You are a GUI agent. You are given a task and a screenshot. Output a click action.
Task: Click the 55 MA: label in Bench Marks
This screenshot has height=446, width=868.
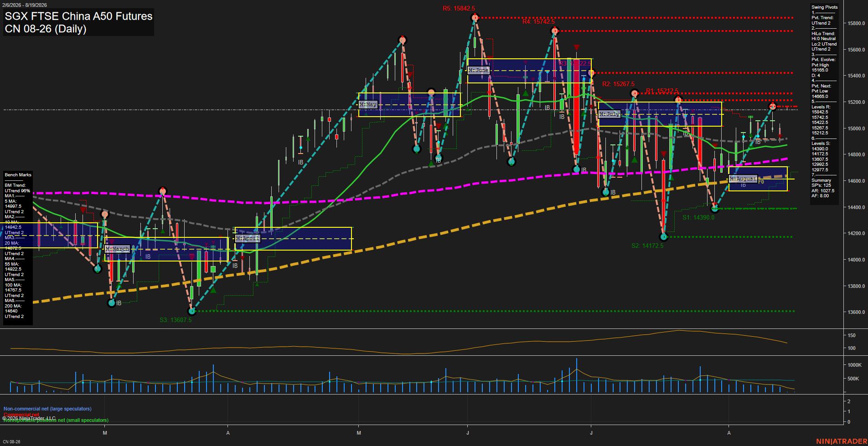12,264
